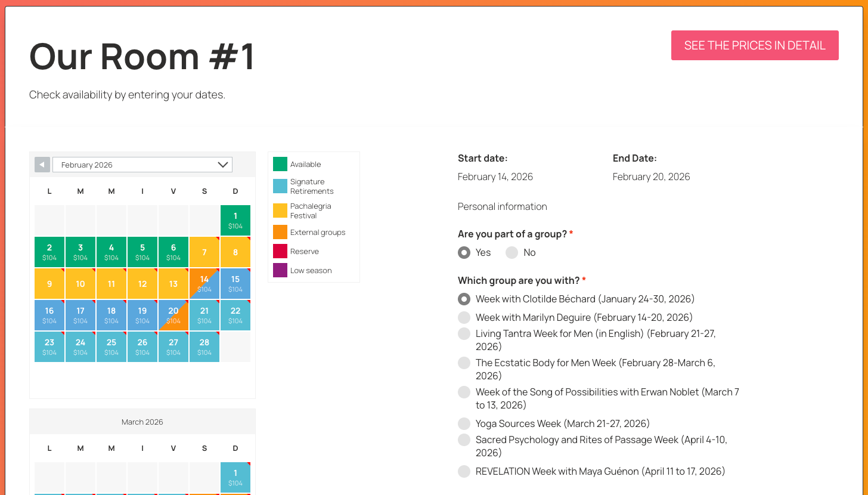Image resolution: width=868 pixels, height=495 pixels.
Task: Open the February 2026 month dropdown
Action: [142, 165]
